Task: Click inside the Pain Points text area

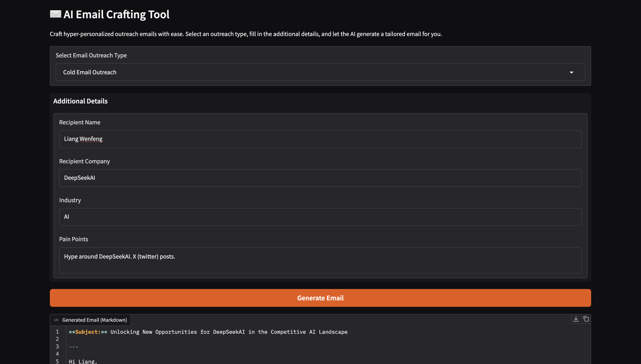Action: coord(320,260)
